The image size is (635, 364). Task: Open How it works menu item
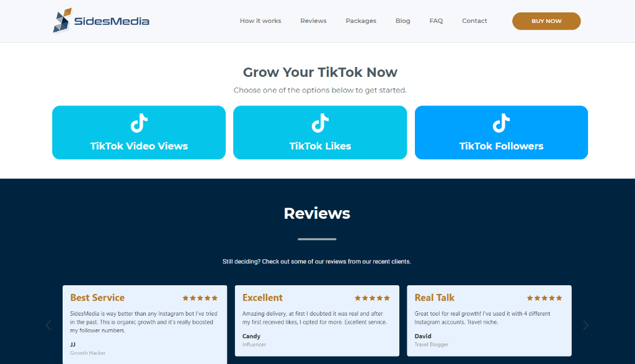[260, 21]
